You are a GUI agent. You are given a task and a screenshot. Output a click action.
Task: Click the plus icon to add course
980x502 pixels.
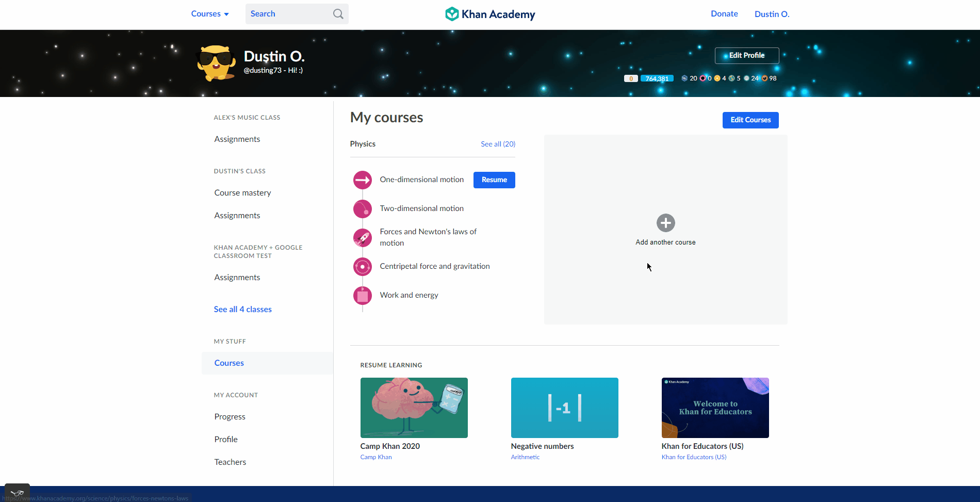(x=665, y=223)
